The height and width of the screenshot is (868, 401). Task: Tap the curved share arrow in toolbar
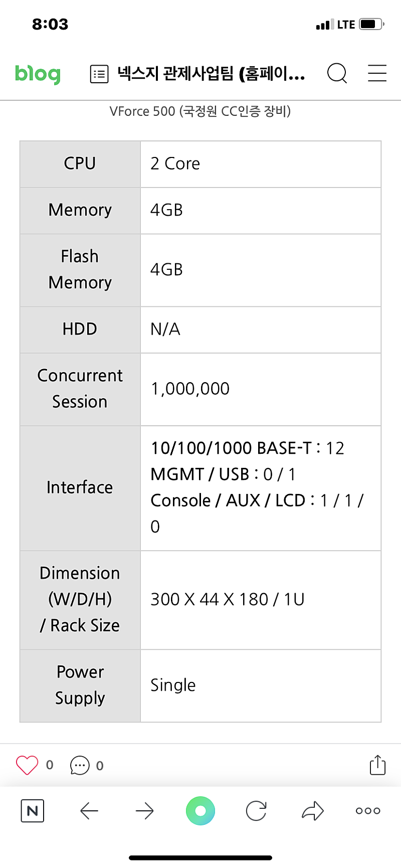click(x=313, y=811)
